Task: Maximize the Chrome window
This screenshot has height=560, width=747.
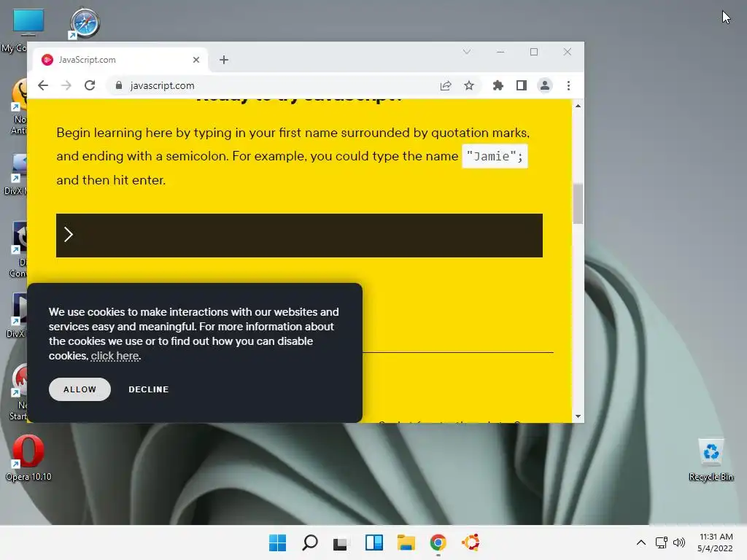Action: point(533,52)
